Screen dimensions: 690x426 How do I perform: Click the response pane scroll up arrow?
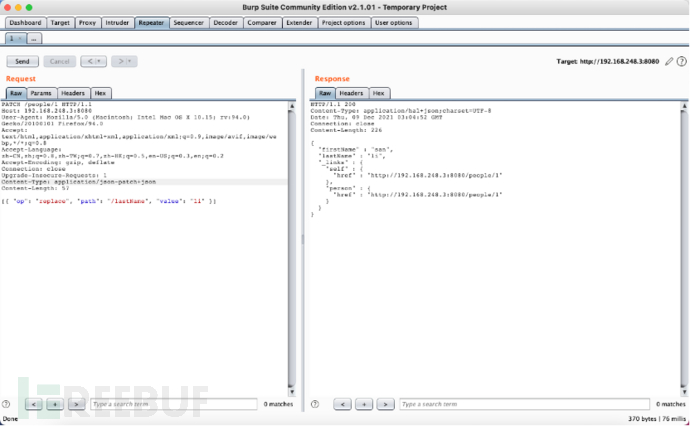[x=684, y=106]
